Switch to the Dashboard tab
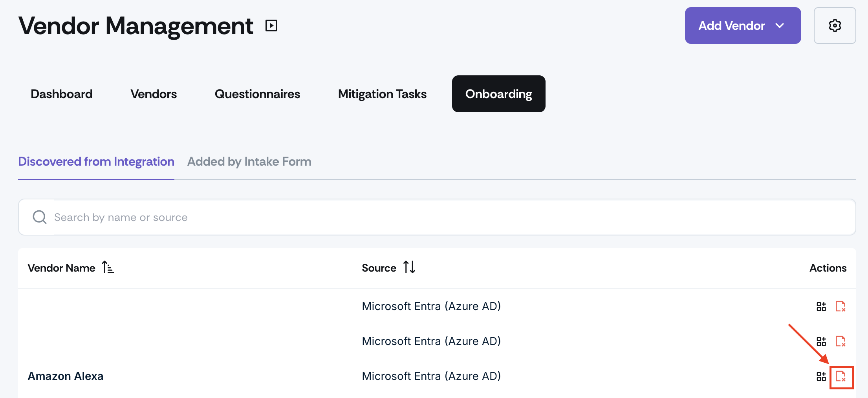868x398 pixels. pyautogui.click(x=62, y=94)
